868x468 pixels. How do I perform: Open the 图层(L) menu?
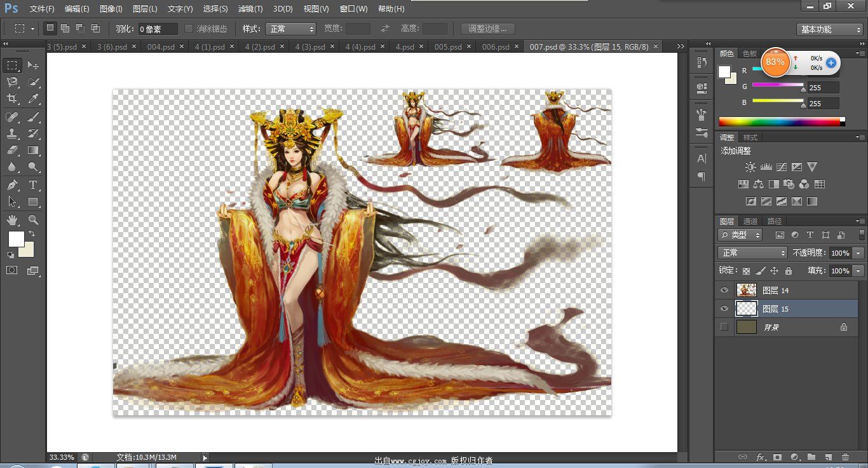[145, 9]
